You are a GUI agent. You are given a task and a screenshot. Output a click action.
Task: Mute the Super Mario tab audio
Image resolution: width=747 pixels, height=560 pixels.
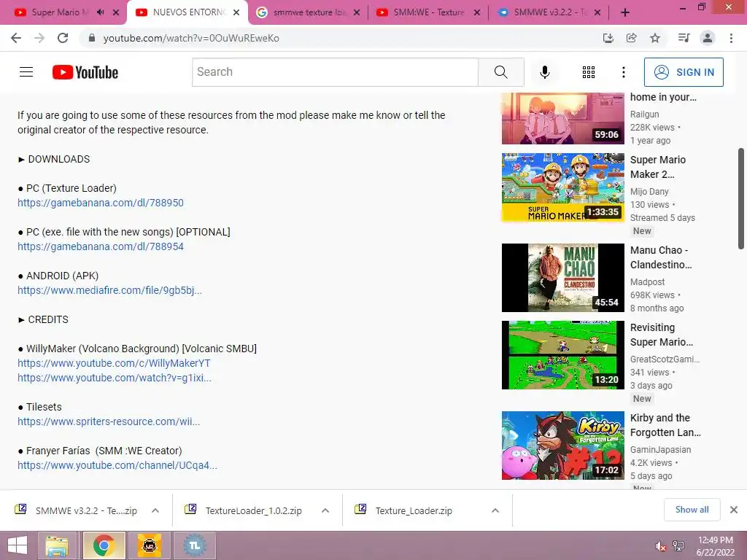[x=100, y=12]
